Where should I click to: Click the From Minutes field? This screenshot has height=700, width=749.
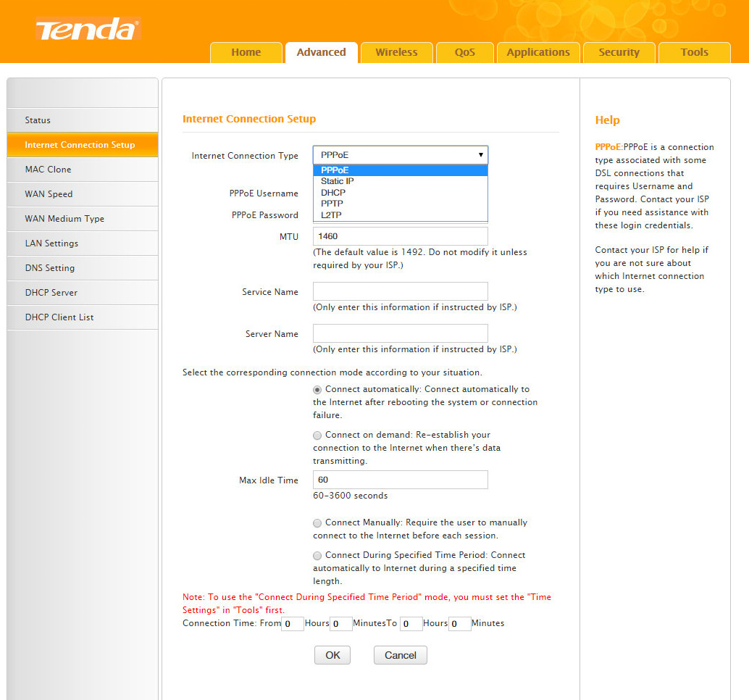[x=340, y=623]
